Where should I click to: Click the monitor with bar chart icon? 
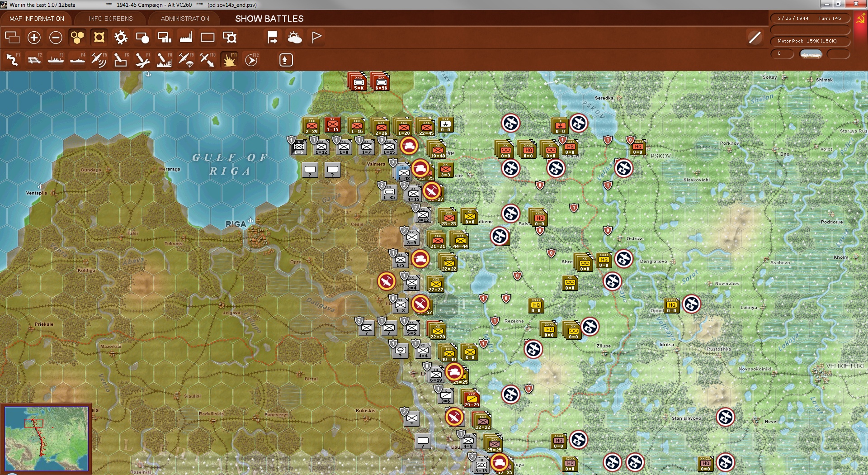(x=164, y=38)
